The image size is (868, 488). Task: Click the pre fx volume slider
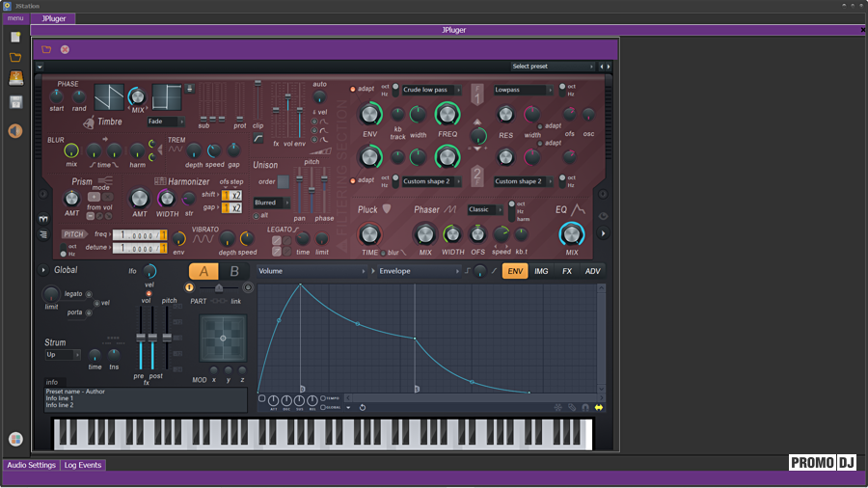141,338
